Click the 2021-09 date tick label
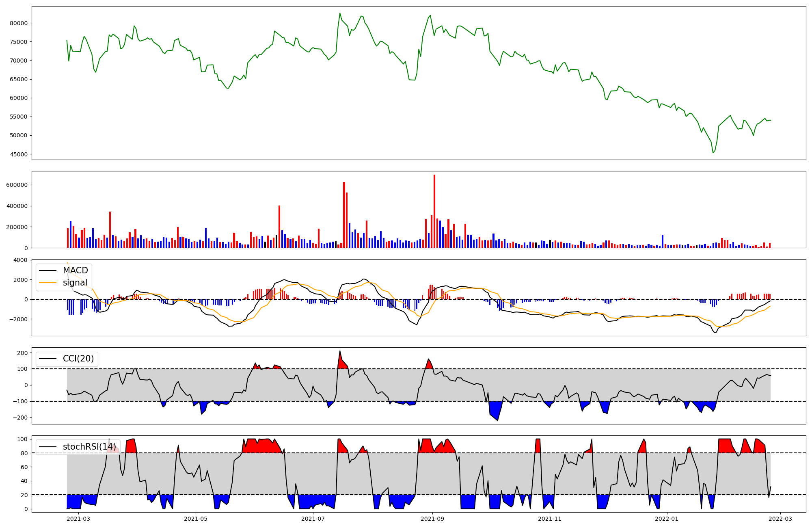The width and height of the screenshot is (812, 528). 432,518
